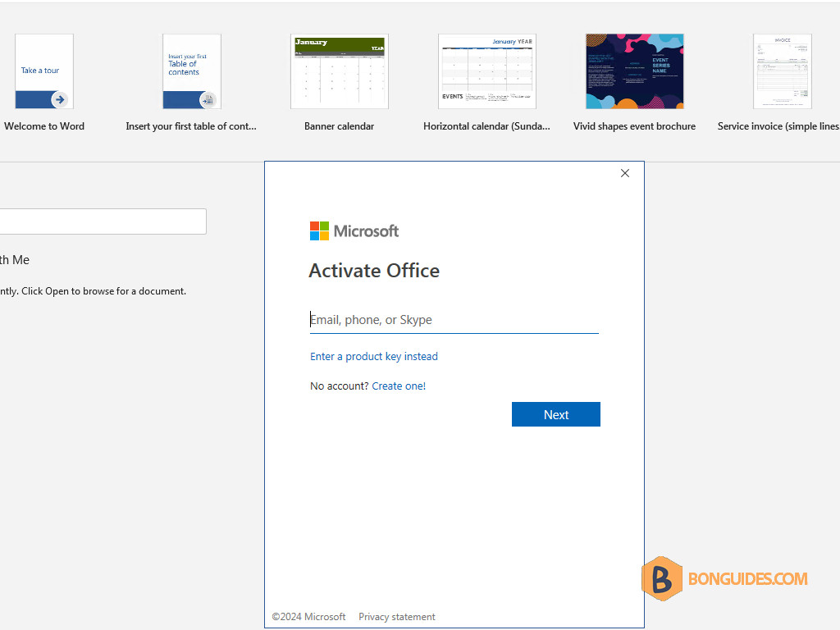Open the Insert your first table of contents template

(x=192, y=71)
